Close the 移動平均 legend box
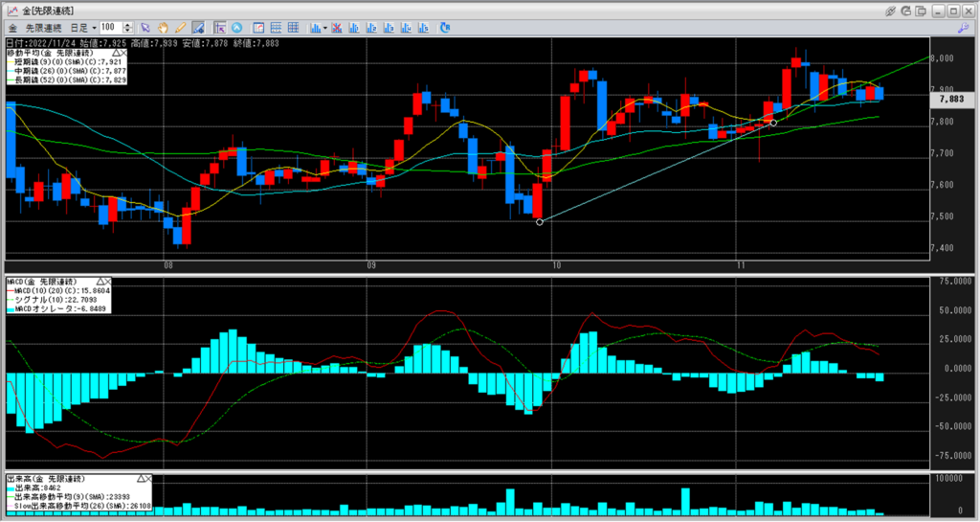 tap(123, 53)
